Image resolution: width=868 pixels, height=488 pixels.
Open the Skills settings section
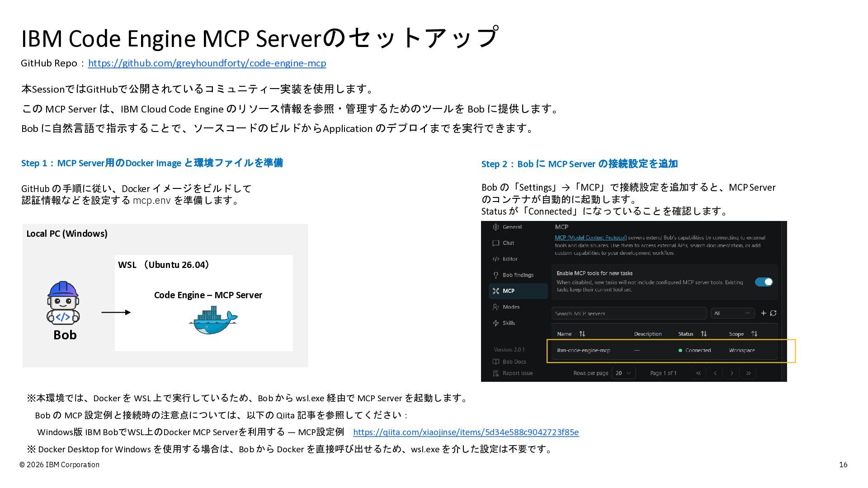pyautogui.click(x=504, y=323)
